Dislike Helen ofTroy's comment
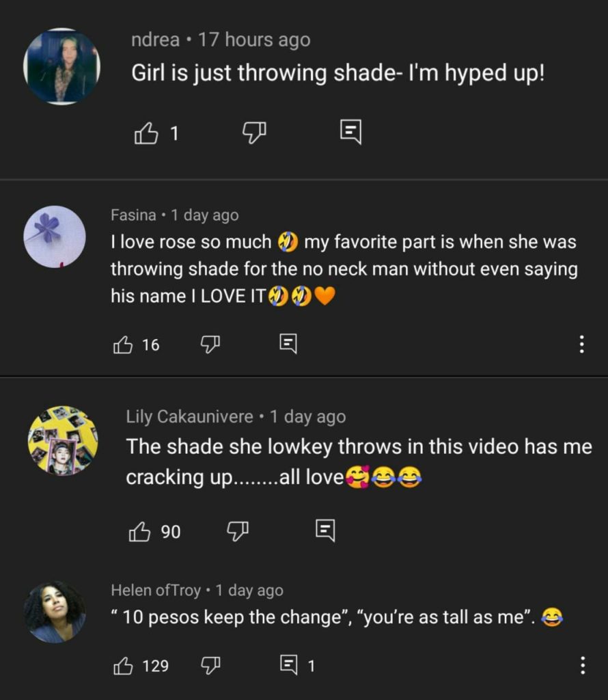Screen dimensions: 608x700 click(209, 665)
